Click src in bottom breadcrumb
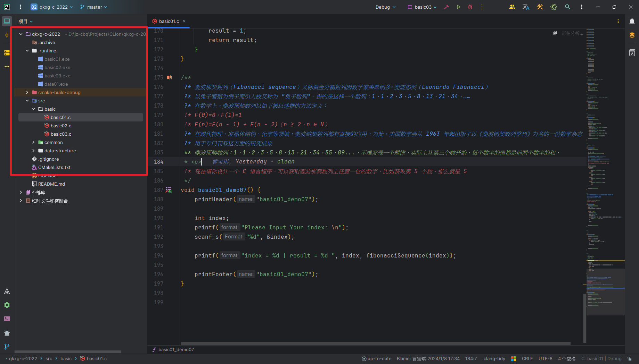 pos(49,359)
